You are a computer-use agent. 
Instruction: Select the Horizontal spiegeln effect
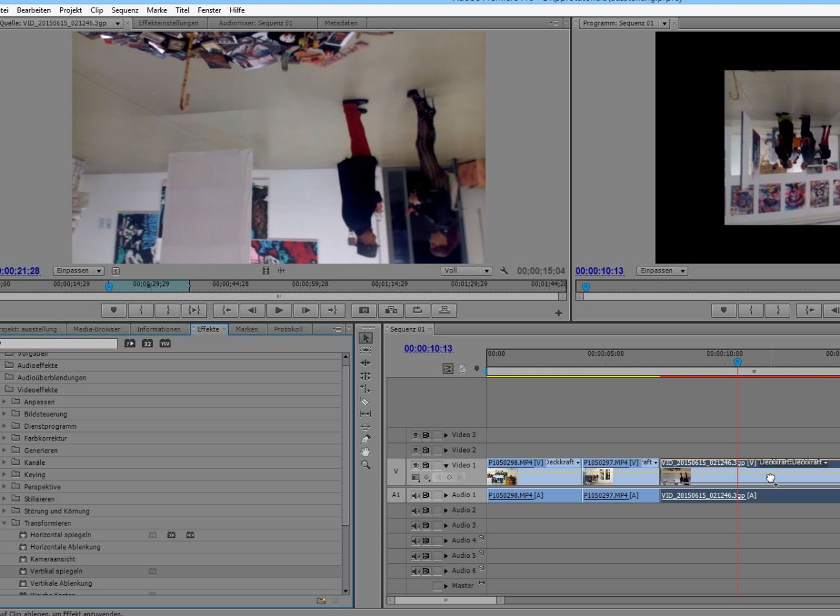pyautogui.click(x=61, y=535)
